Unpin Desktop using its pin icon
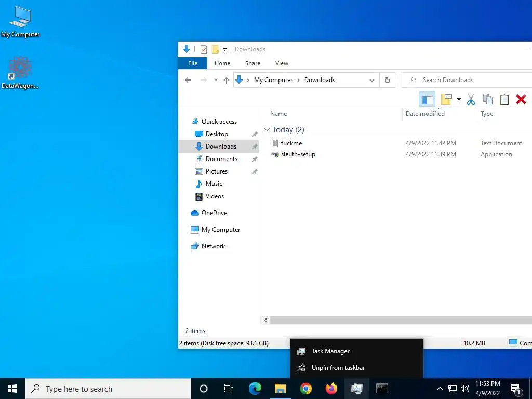 coord(255,135)
